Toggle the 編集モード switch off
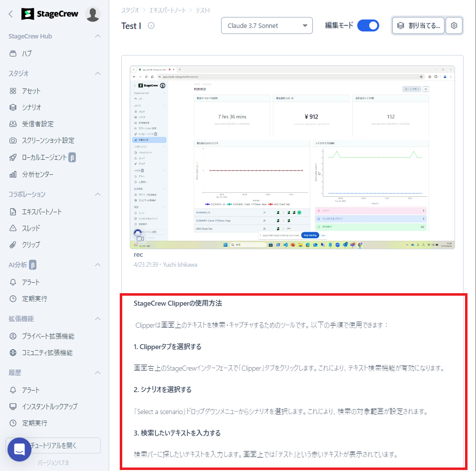The width and height of the screenshot is (476, 471). coord(368,26)
